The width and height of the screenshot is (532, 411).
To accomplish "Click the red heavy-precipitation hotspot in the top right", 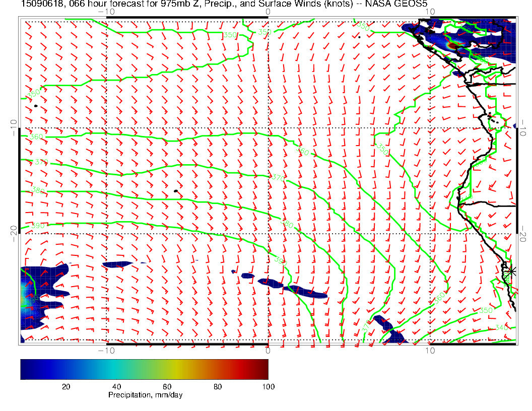I will [453, 46].
